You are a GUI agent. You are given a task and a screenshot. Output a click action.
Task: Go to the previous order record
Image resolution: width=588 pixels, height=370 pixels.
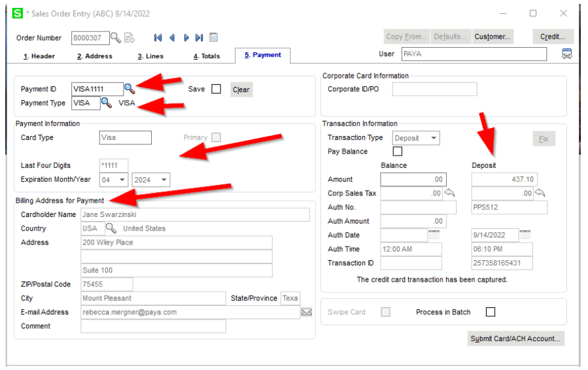coord(172,37)
